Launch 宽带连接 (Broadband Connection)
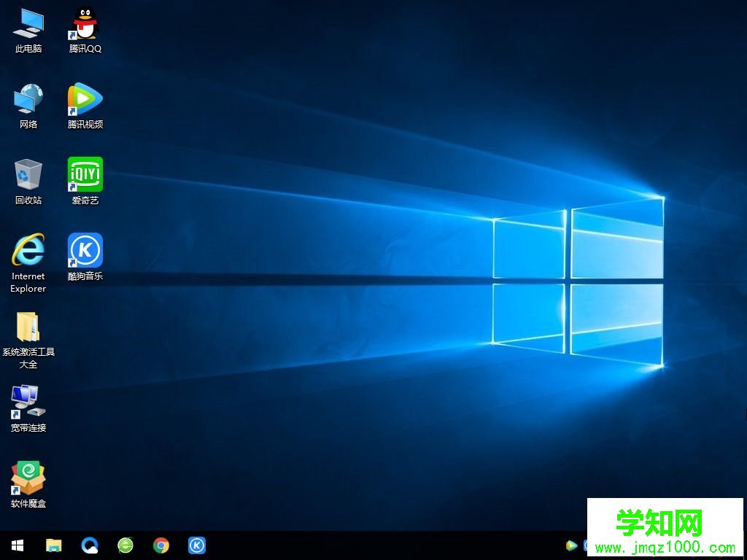 click(28, 408)
